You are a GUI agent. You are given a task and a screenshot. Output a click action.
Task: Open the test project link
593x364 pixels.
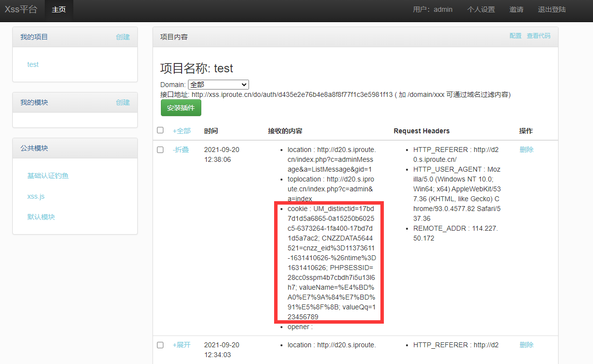pyautogui.click(x=33, y=64)
